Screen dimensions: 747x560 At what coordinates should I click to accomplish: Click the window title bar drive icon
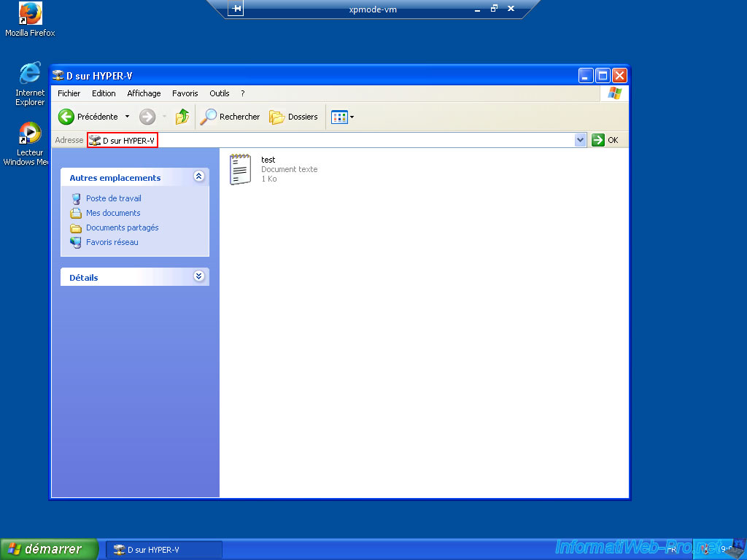click(58, 75)
